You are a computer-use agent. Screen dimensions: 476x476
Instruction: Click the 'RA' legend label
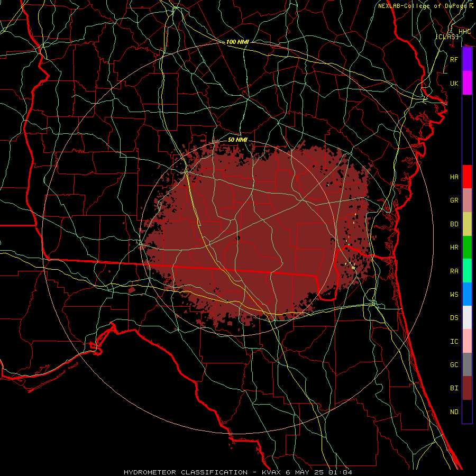[454, 271]
